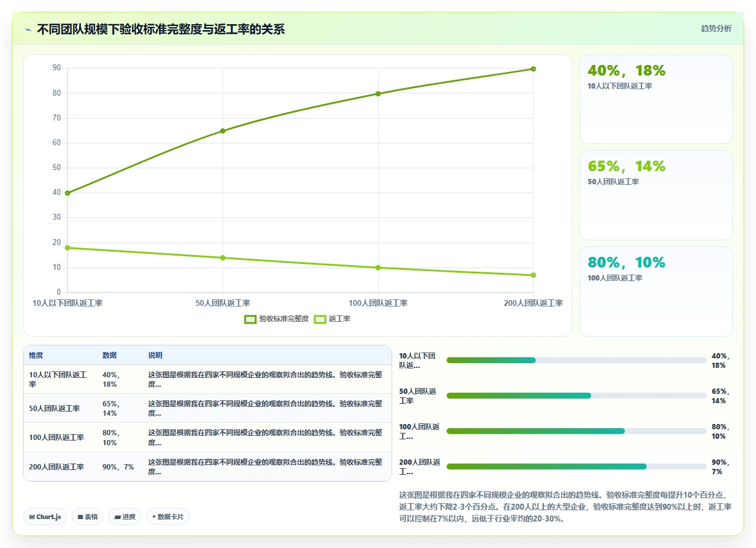Click the Chart.js chip
Viewport: 756px width, 548px height.
(x=45, y=517)
